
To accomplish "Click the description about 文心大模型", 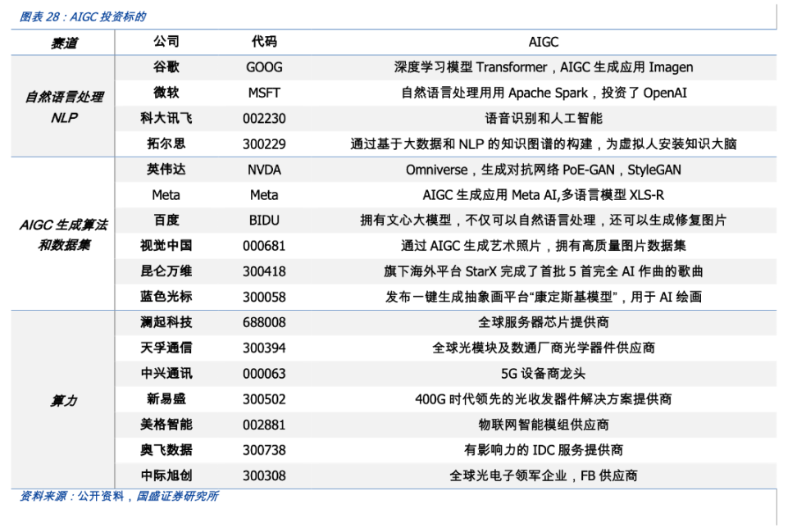I will [x=544, y=221].
